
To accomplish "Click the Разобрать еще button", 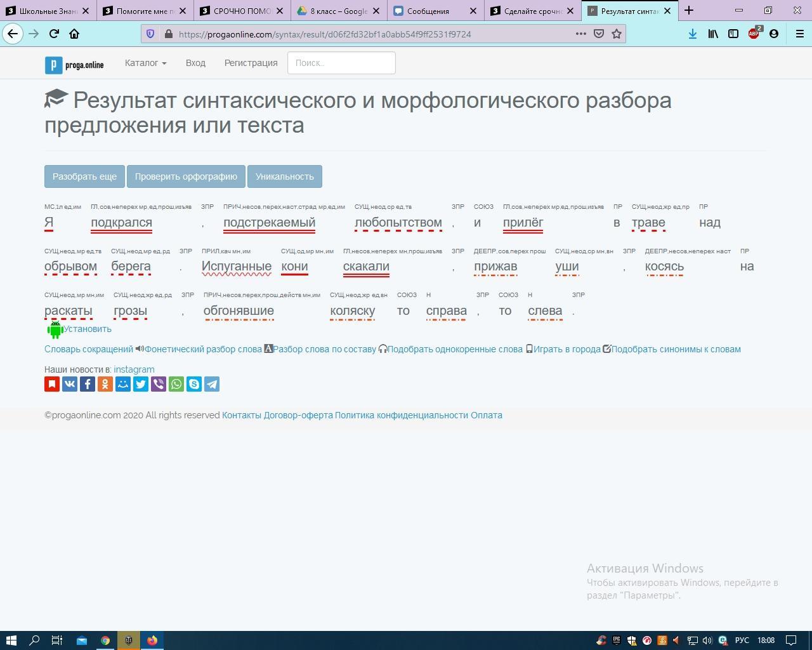I will [84, 176].
